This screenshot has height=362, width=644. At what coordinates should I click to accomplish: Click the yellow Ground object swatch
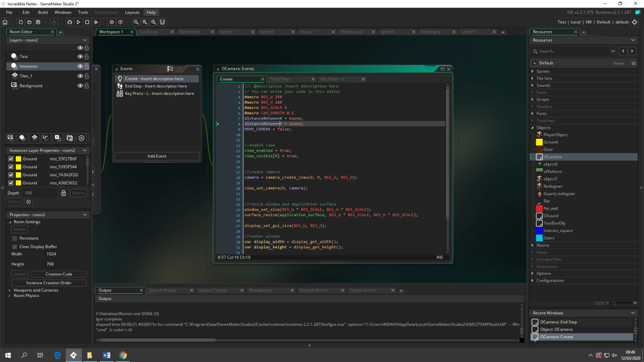pos(539,142)
